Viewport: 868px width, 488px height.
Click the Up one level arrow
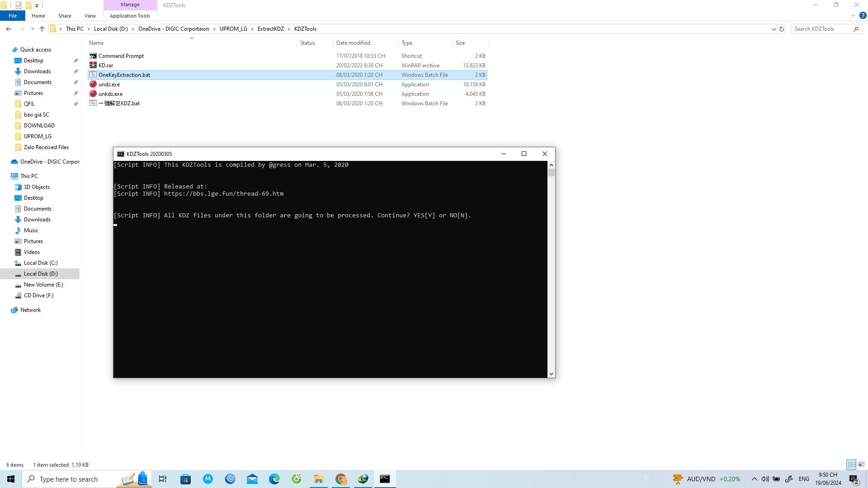click(x=42, y=29)
